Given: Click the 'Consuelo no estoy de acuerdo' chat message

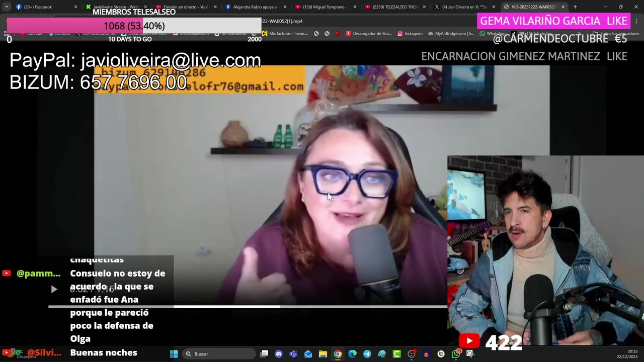Looking at the screenshot, I should coord(118,306).
